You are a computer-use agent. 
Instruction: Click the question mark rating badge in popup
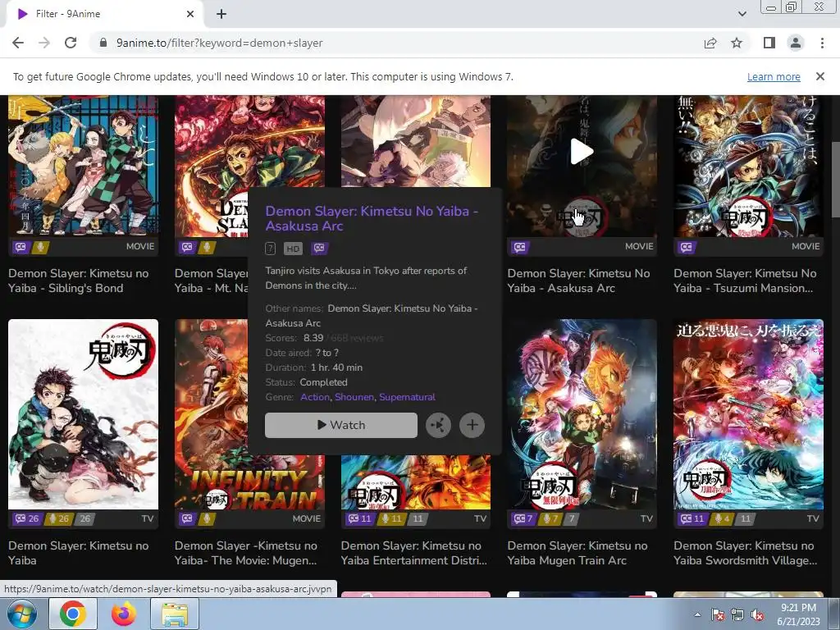tap(271, 249)
